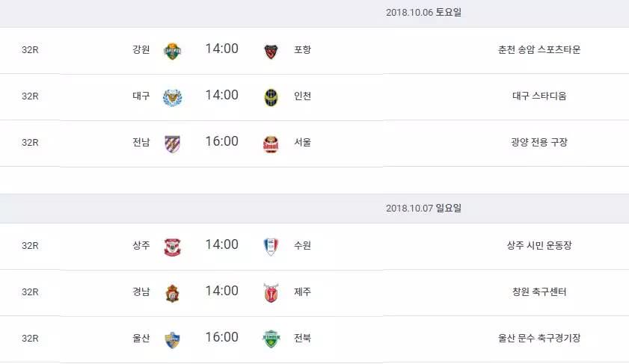Click the Gangwon (강원) team crest
The height and width of the screenshot is (364, 629).
[x=172, y=51]
